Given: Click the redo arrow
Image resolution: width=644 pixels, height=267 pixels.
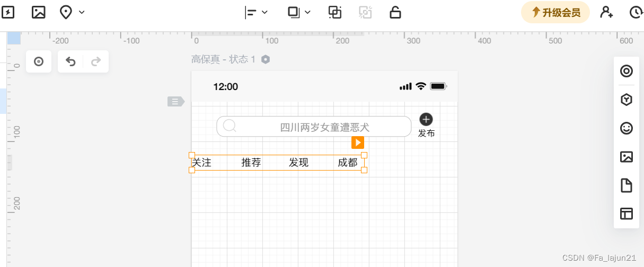Looking at the screenshot, I should click(96, 61).
